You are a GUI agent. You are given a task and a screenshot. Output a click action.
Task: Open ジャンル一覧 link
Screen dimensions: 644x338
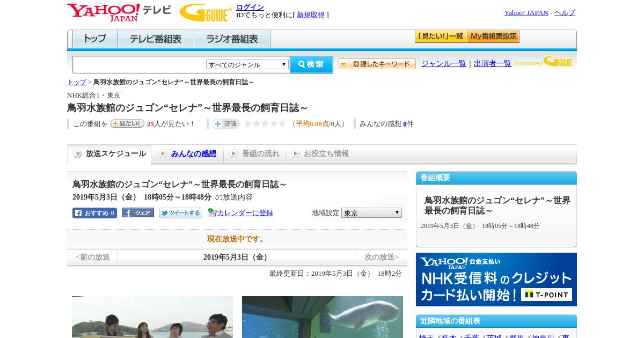(x=444, y=63)
